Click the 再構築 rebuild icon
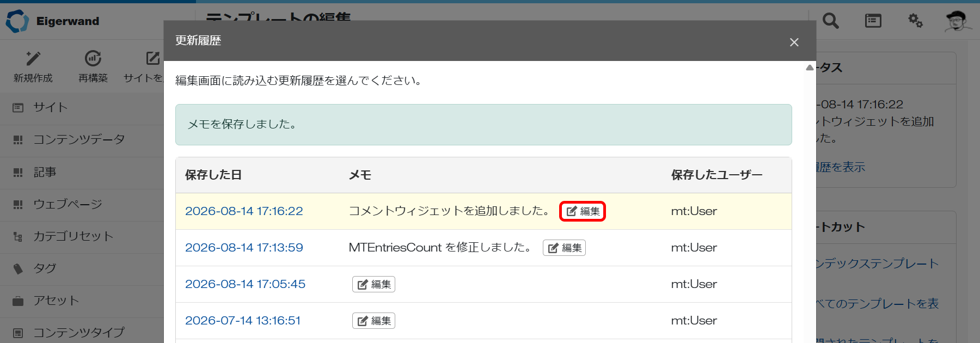Screen dimensions: 980x343 [x=93, y=58]
